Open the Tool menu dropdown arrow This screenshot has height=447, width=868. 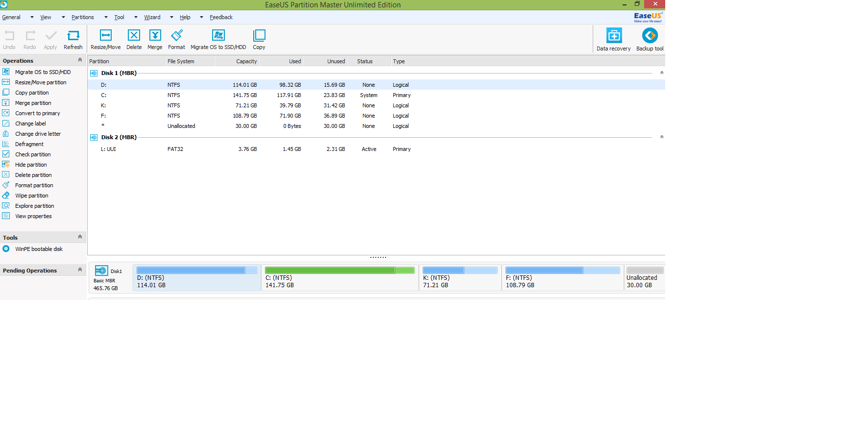(136, 17)
